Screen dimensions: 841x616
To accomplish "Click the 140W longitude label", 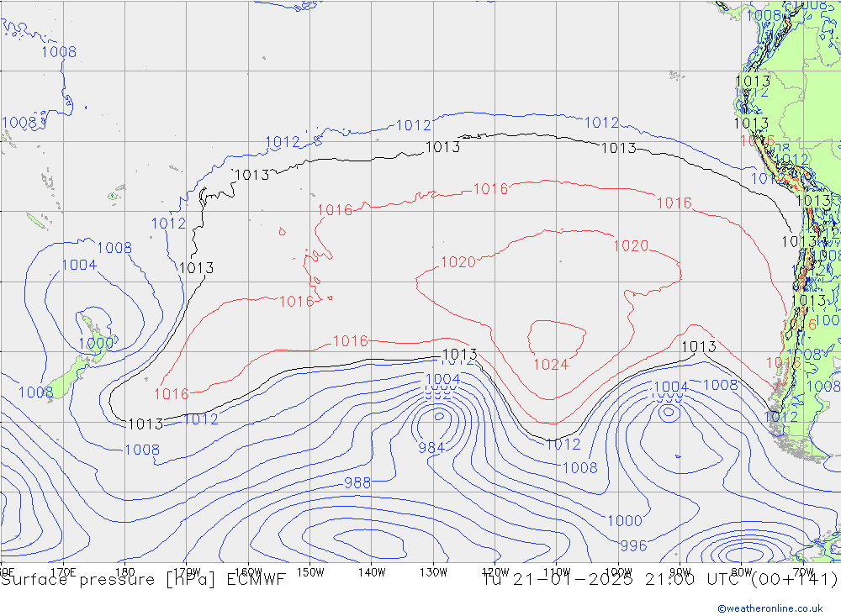I will (x=372, y=571).
